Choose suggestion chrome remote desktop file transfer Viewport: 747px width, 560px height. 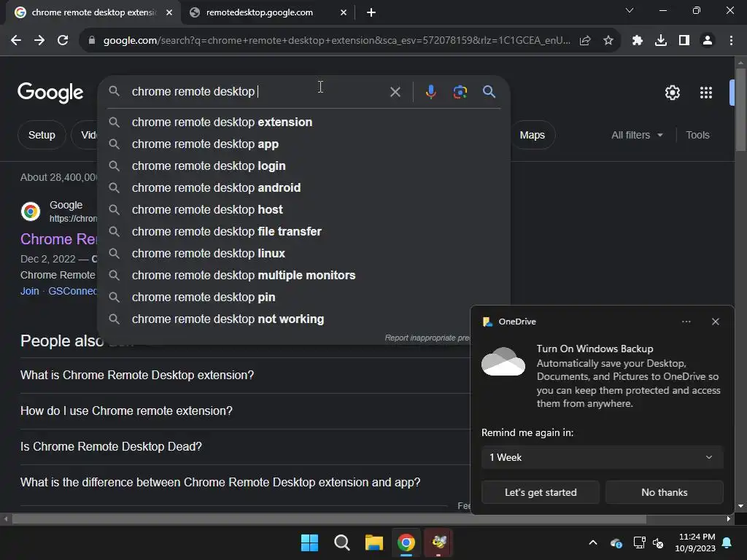[303, 232]
